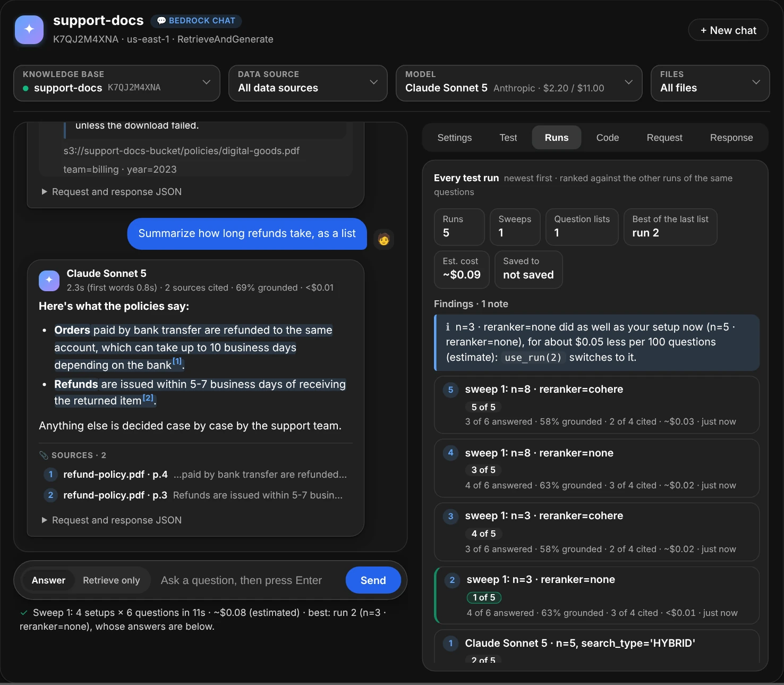The width and height of the screenshot is (784, 685).
Task: Click the Est. cost ~$0.09 card
Action: [462, 269]
